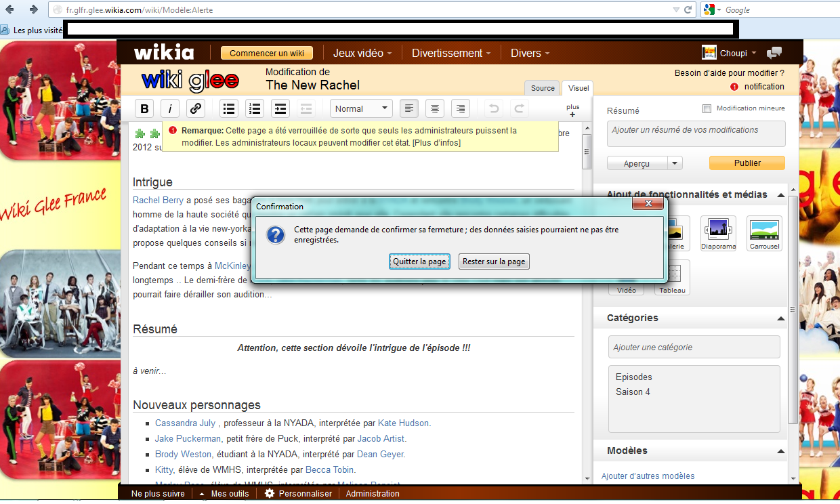
Task: Expand the Mes outils menu
Action: (x=224, y=494)
